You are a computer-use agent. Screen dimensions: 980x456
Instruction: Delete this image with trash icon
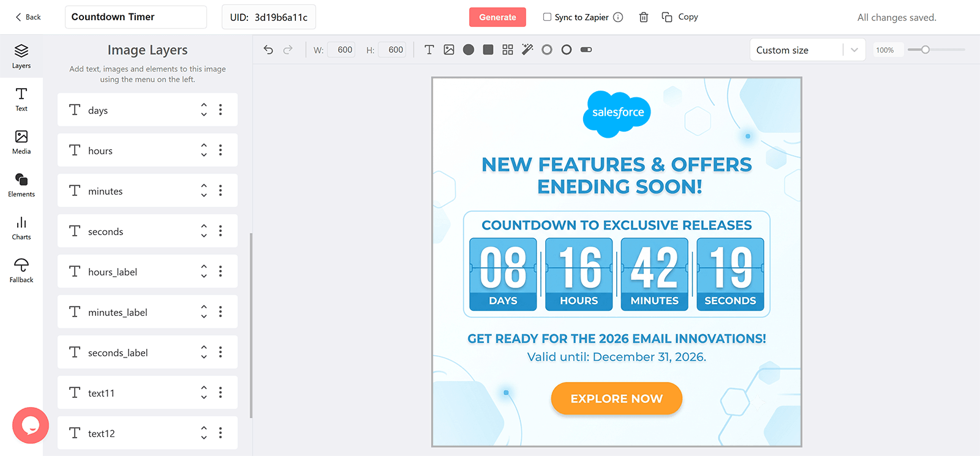644,17
